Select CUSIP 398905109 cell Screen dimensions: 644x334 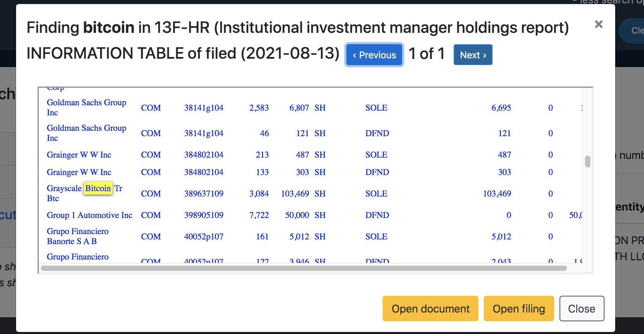(203, 215)
